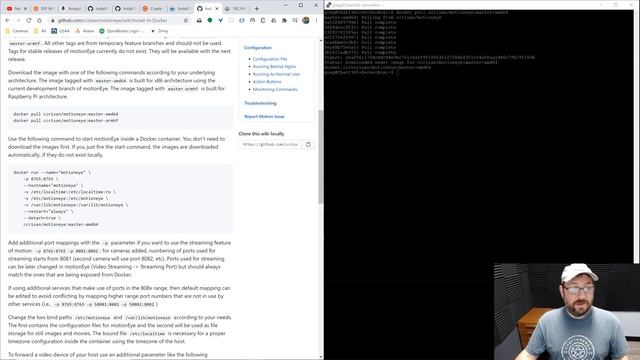
Task: Open the Amazon browser tab
Action: coord(71,8)
